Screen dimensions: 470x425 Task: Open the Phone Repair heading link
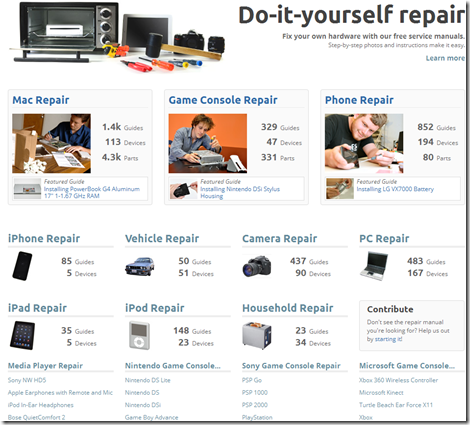[x=359, y=100]
